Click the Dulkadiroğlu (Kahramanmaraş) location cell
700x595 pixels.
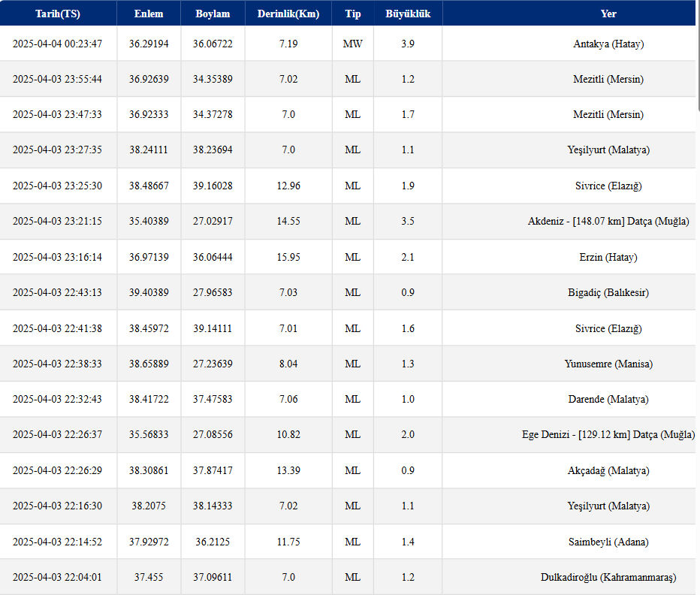(608, 578)
